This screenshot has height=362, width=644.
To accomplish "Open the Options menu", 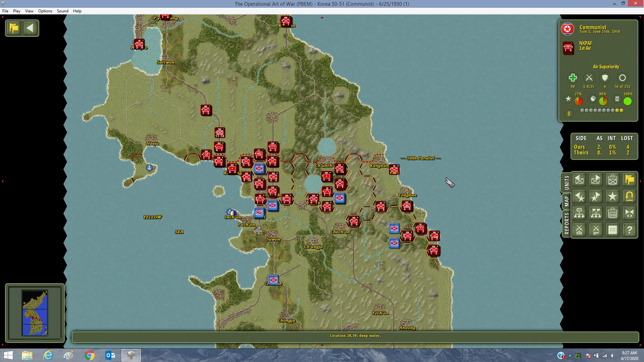I will 45,11.
